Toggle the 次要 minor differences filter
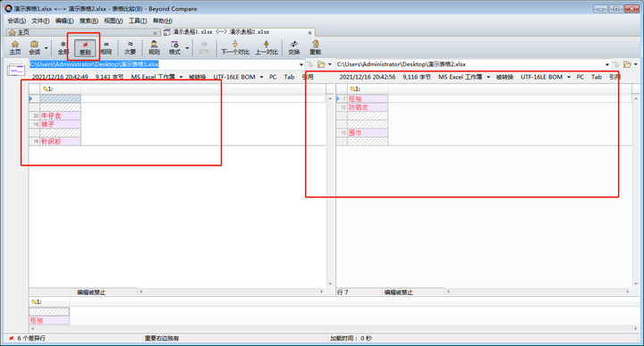Image resolution: width=644 pixels, height=346 pixels. point(131,47)
